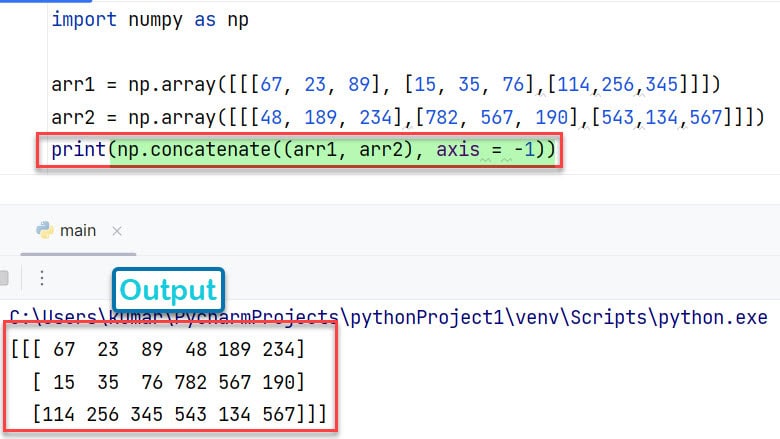Click the python.exe path in console output
This screenshot has width=780, height=439.
click(388, 317)
